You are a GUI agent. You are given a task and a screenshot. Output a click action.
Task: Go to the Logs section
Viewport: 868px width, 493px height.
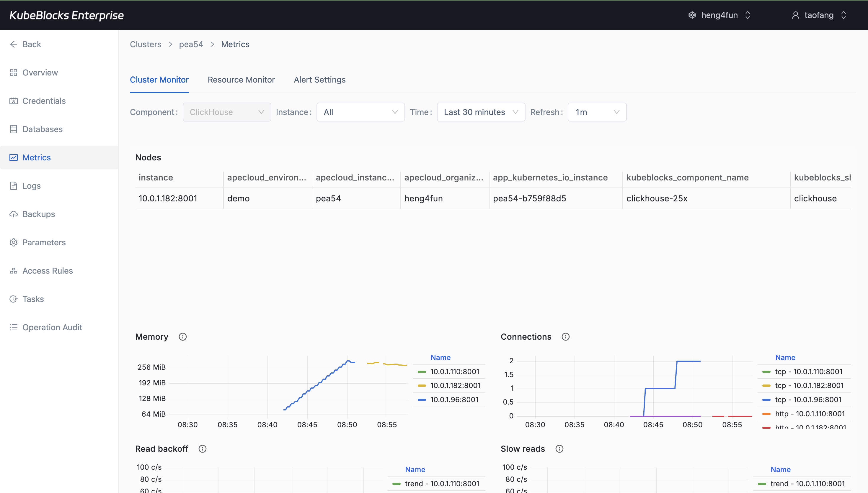click(x=32, y=185)
